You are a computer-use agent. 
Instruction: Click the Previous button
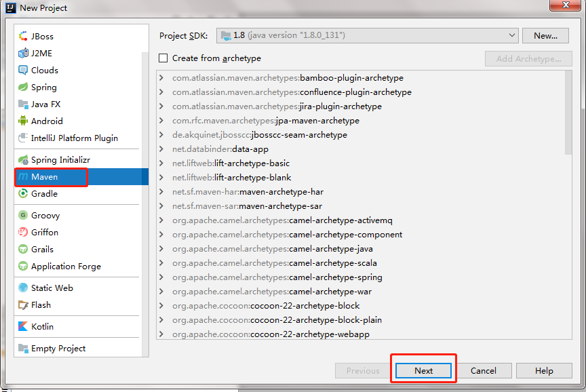click(363, 371)
